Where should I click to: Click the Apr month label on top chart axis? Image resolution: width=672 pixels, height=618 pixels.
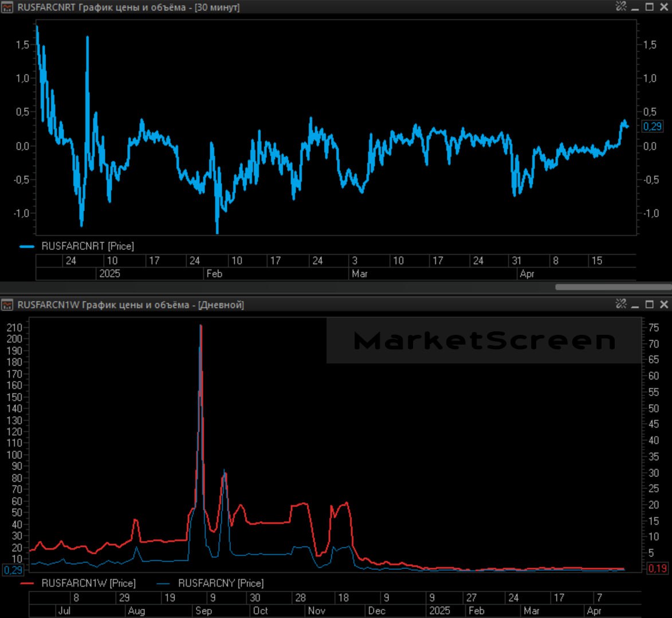(526, 273)
